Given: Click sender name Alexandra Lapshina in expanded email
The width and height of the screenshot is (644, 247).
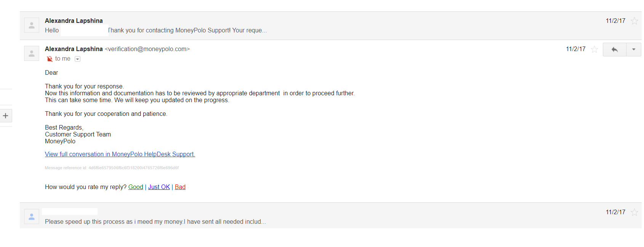Looking at the screenshot, I should (x=74, y=49).
